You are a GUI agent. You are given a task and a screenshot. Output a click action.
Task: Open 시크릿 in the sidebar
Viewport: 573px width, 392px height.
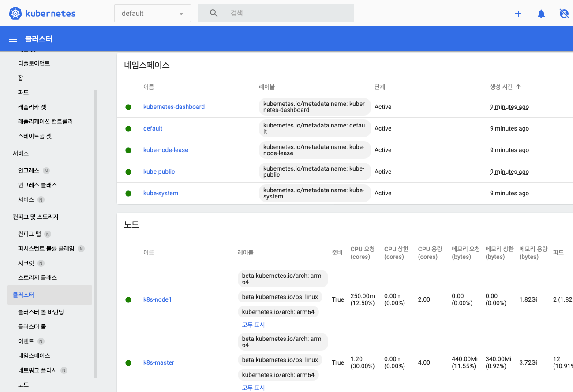coord(26,263)
